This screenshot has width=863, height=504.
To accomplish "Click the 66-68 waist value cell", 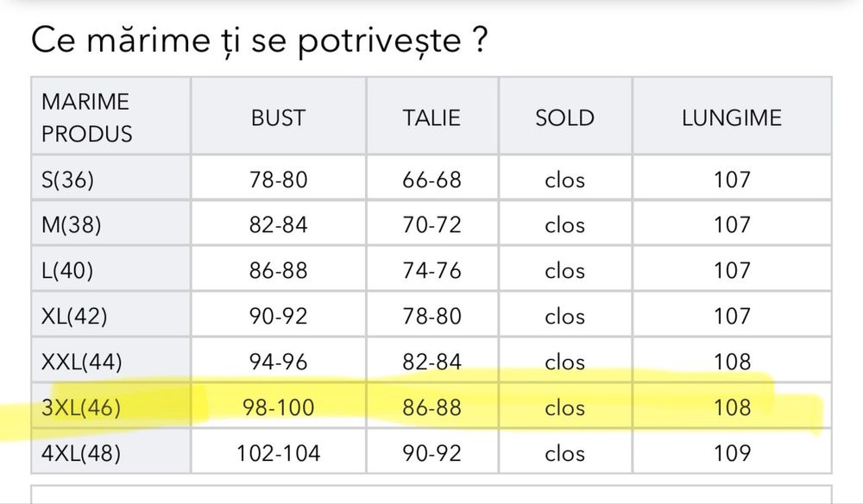I will tap(431, 180).
